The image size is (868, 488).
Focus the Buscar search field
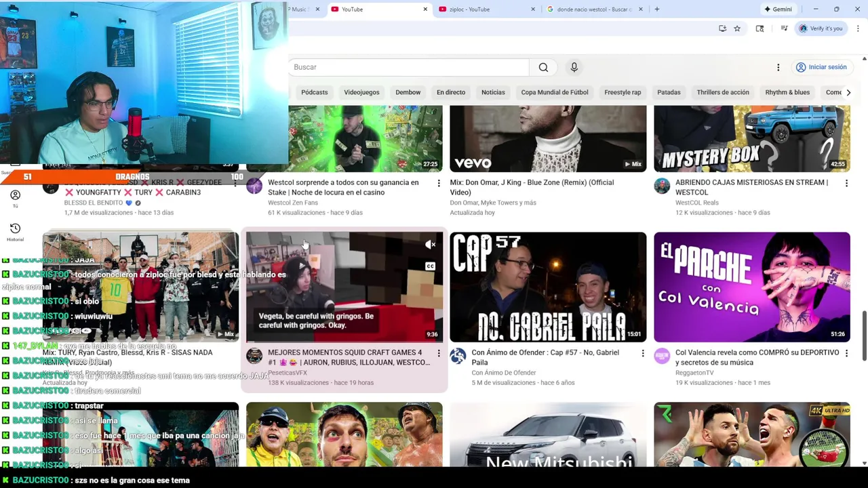coord(409,67)
